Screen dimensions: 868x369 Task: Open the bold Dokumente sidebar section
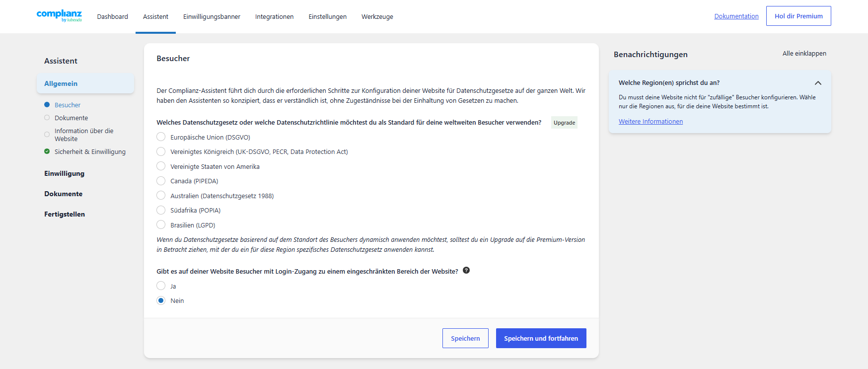63,194
